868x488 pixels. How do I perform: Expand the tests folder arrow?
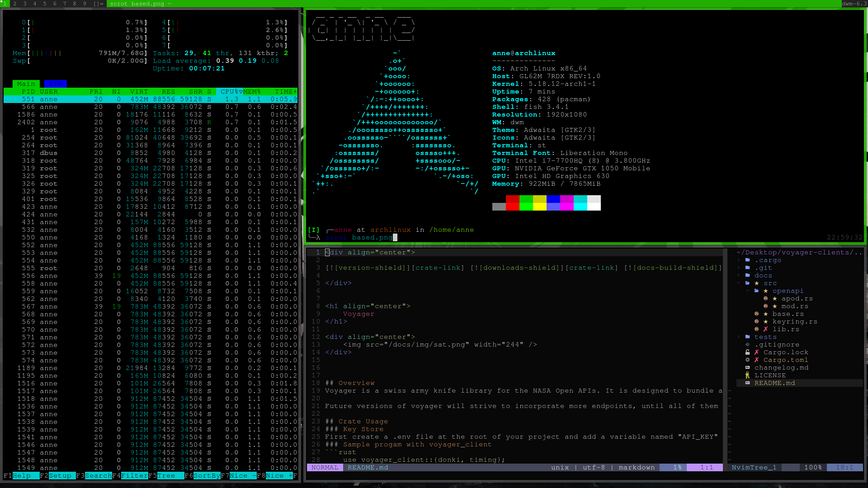(739, 337)
